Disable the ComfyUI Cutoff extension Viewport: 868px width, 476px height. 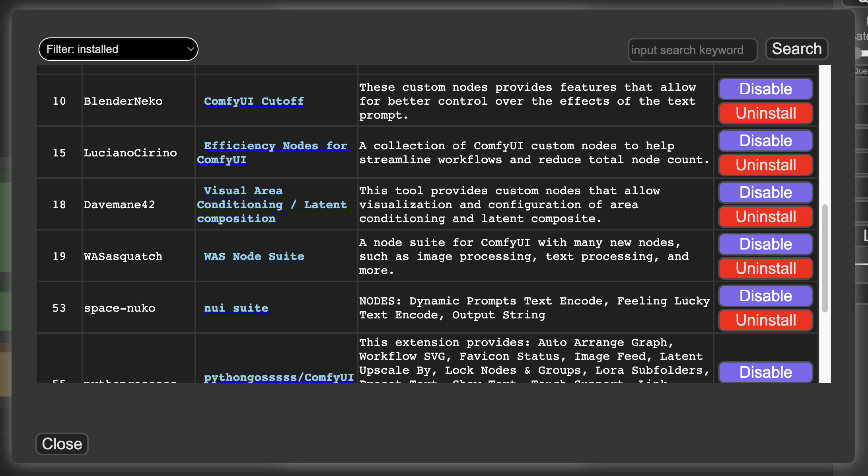click(765, 89)
